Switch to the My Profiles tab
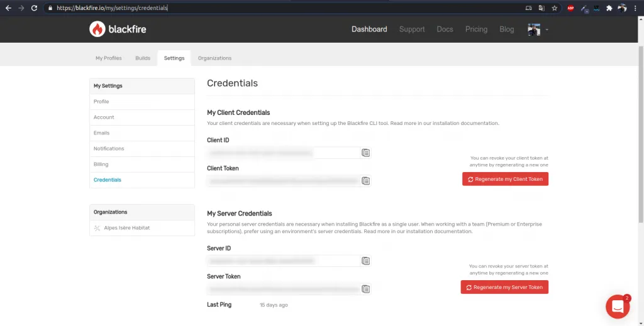Screen dimensions: 644x326 pos(108,58)
